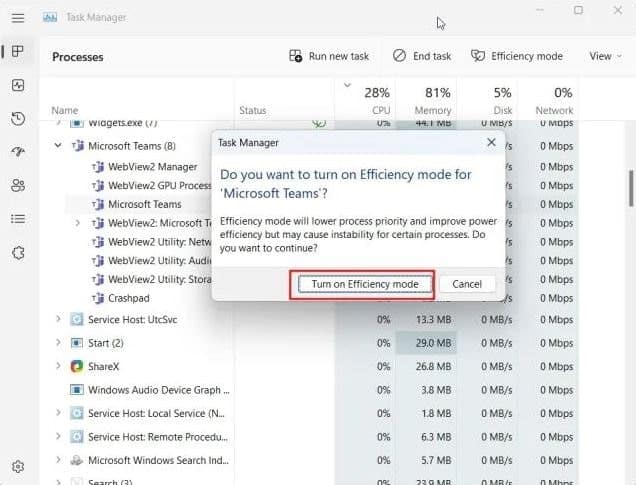Open the Startup apps icon in sidebar

point(18,152)
